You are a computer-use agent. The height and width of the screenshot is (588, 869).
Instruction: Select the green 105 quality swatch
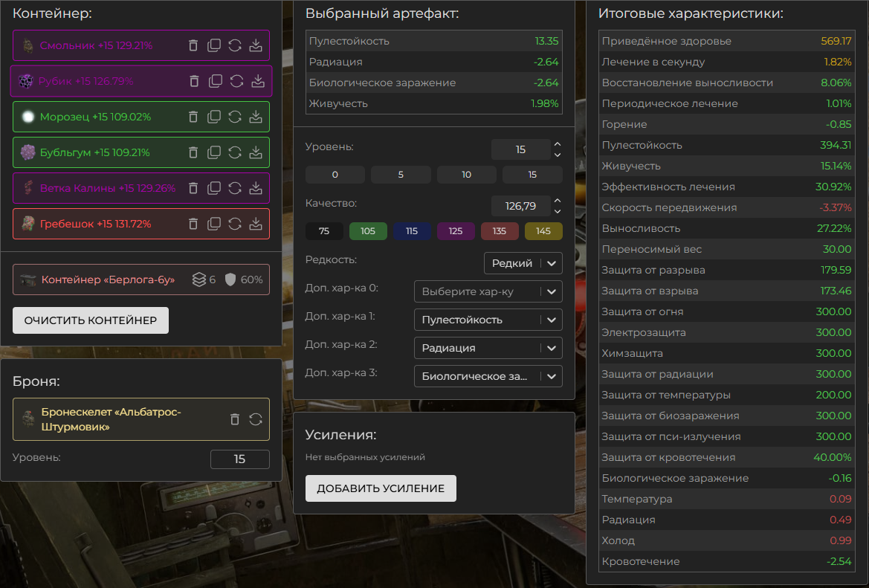click(368, 231)
